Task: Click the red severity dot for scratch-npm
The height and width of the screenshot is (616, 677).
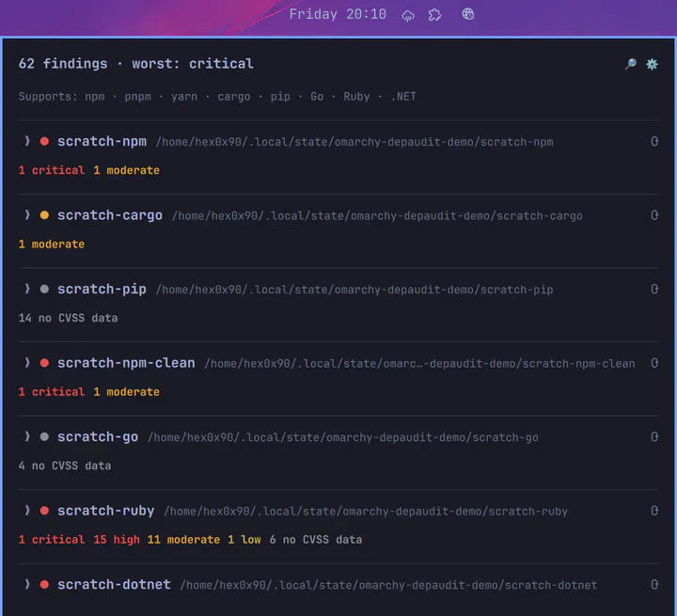Action: 44,141
